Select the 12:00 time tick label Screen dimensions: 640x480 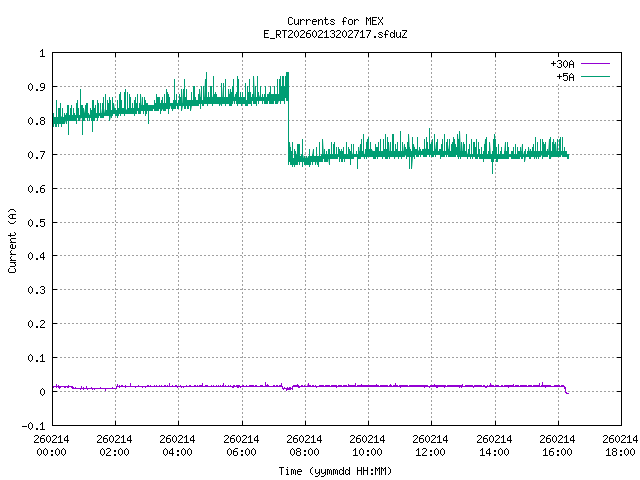(431, 445)
